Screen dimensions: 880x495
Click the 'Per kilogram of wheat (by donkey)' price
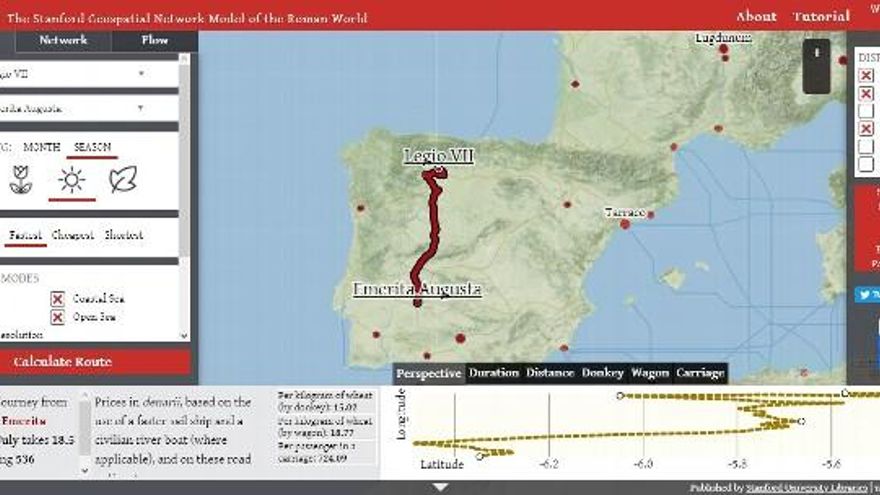pyautogui.click(x=325, y=401)
